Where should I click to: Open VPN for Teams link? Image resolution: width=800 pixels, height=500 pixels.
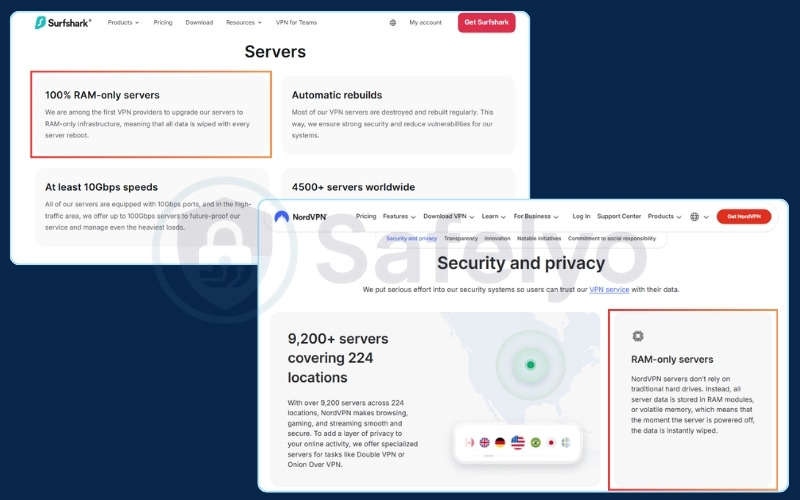296,22
